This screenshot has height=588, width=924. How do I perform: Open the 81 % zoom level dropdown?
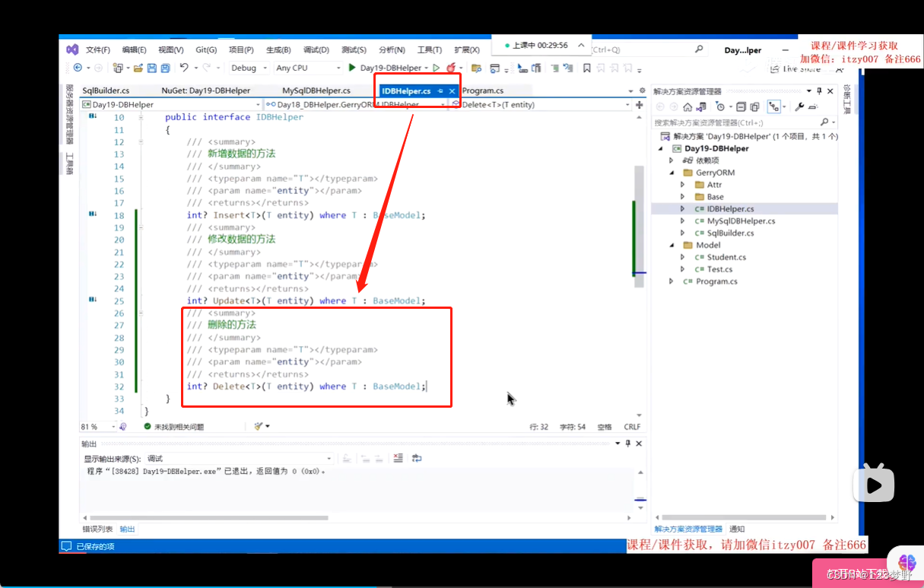(x=97, y=427)
